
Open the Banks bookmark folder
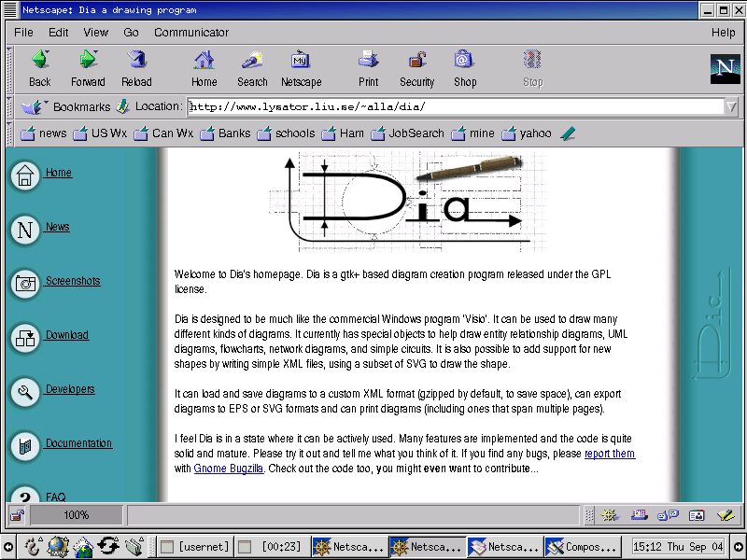pyautogui.click(x=225, y=133)
